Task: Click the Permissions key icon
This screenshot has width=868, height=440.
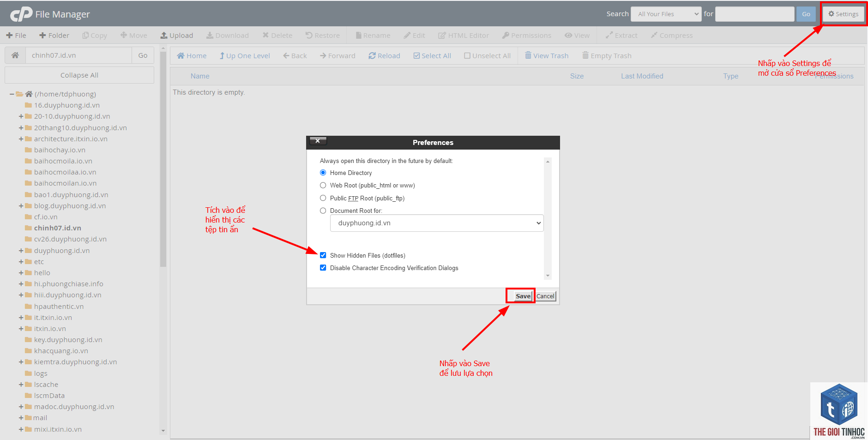Action: pos(506,35)
